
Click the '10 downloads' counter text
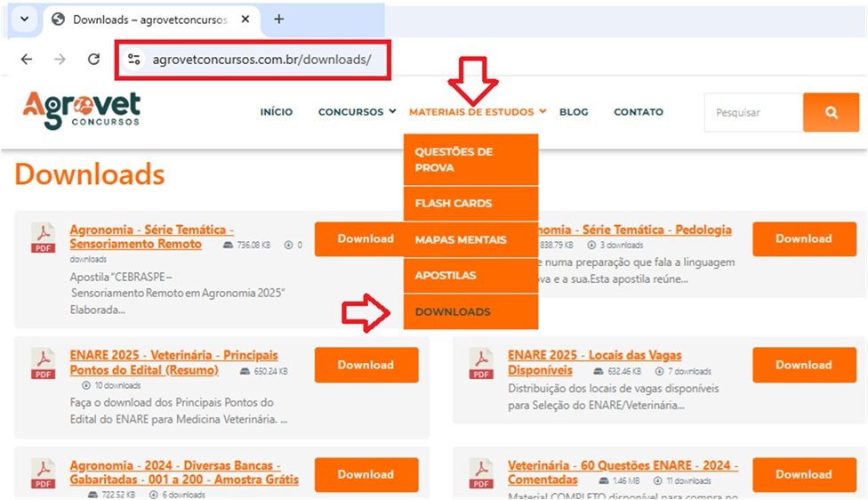point(117,385)
